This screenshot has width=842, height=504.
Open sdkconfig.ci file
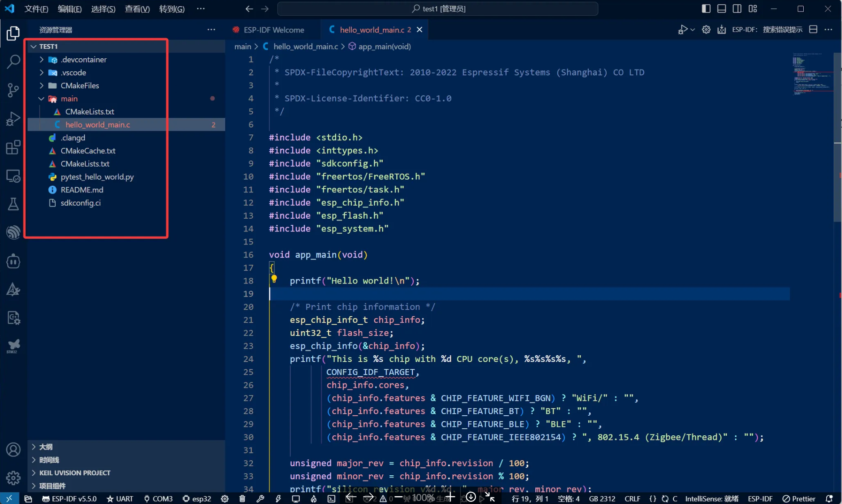click(80, 203)
